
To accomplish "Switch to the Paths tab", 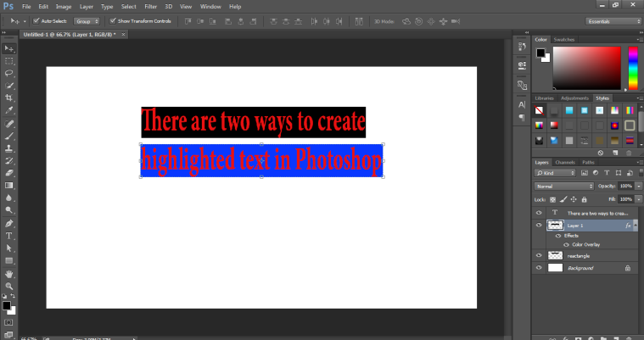I will tap(588, 163).
